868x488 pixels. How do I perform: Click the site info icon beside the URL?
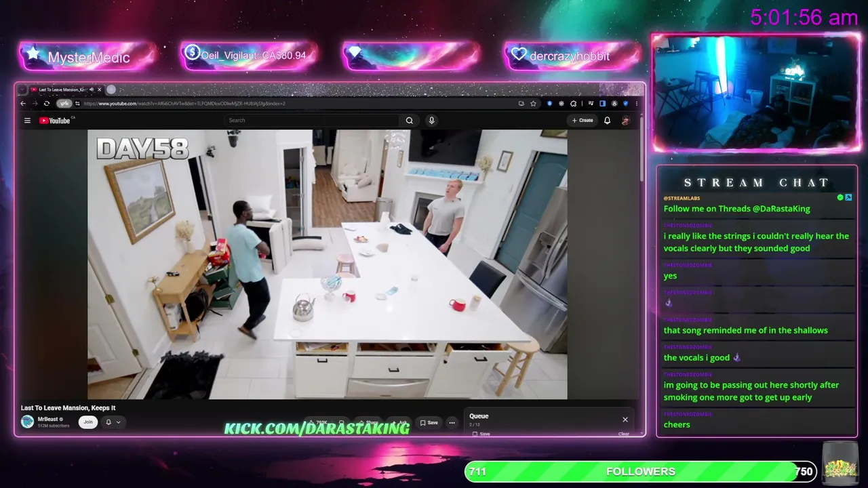pos(77,104)
